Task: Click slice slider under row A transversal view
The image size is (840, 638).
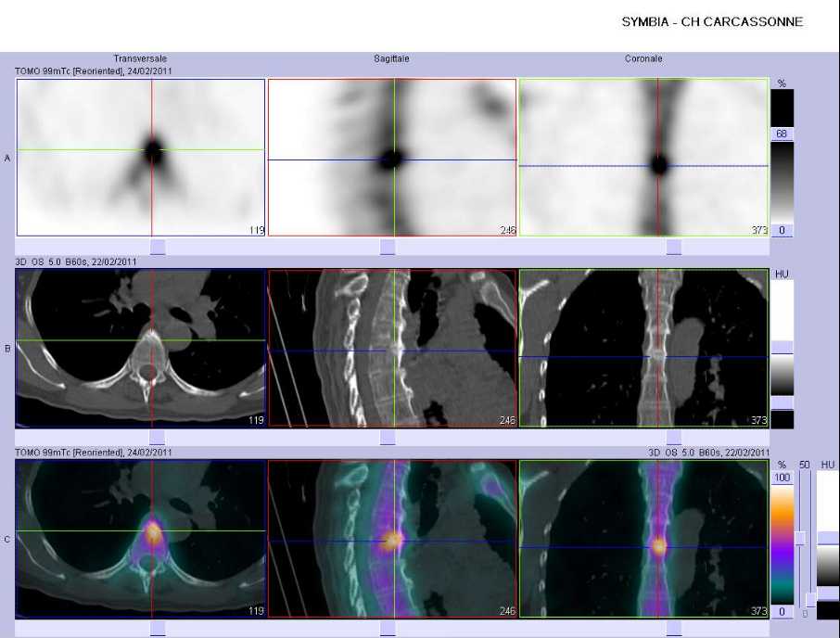Action: [158, 247]
